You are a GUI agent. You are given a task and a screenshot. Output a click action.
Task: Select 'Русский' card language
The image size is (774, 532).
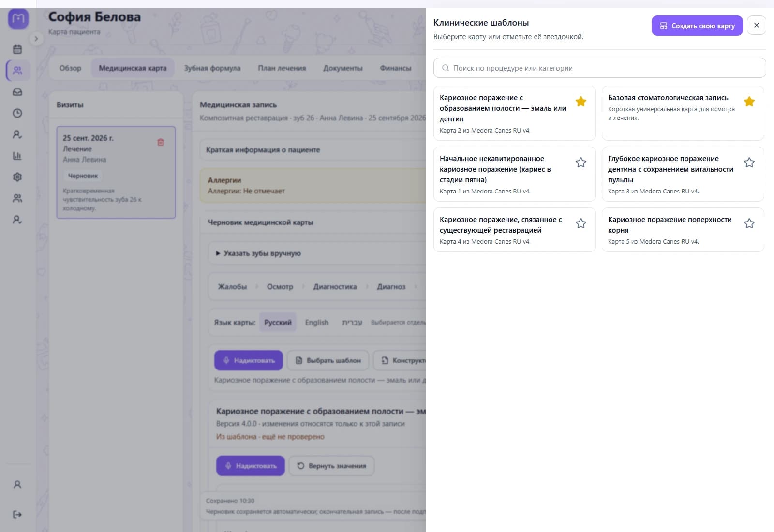tap(278, 323)
